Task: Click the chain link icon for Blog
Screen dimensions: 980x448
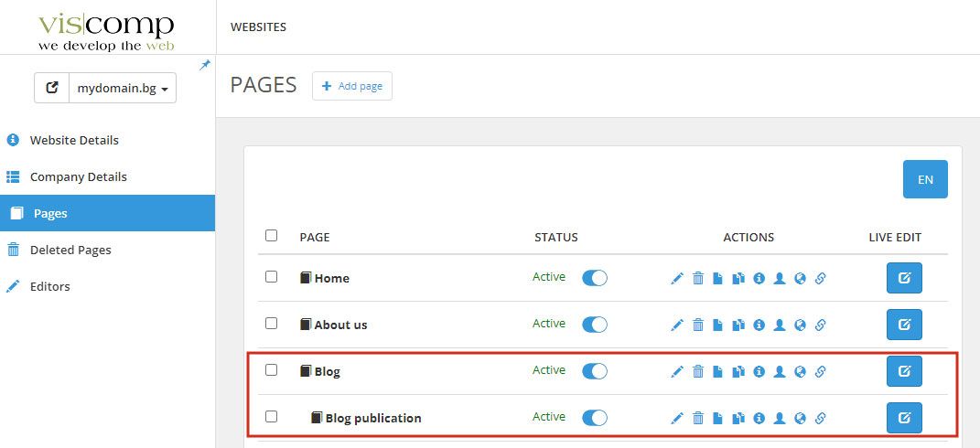Action: pos(820,371)
